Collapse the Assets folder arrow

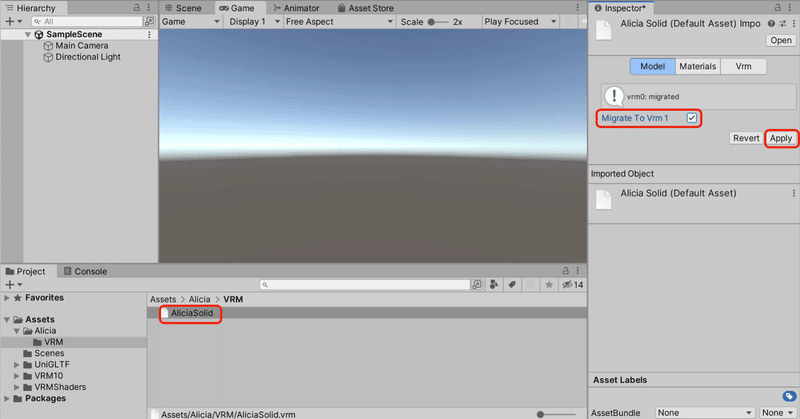7,319
